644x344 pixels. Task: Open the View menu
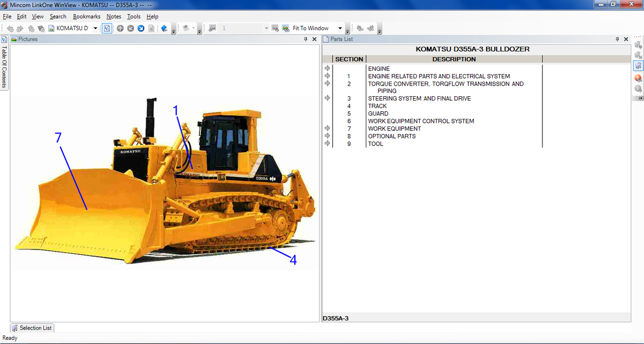coord(38,17)
